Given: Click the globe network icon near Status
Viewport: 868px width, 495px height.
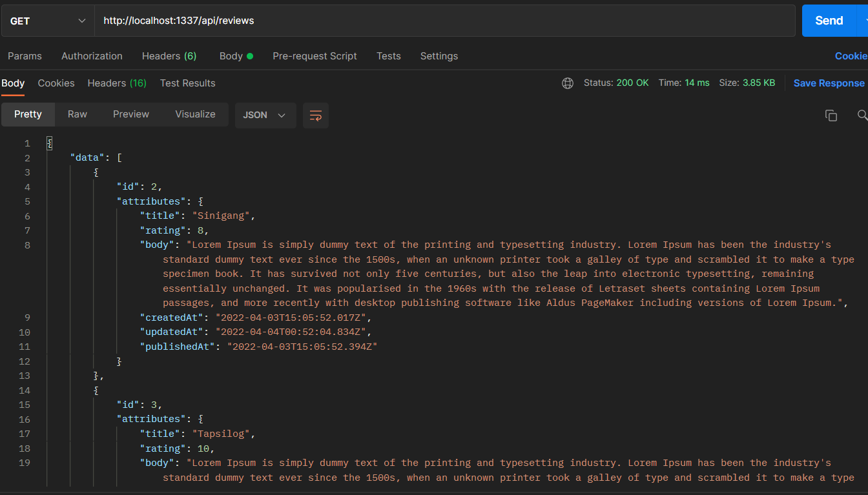Looking at the screenshot, I should pos(568,83).
